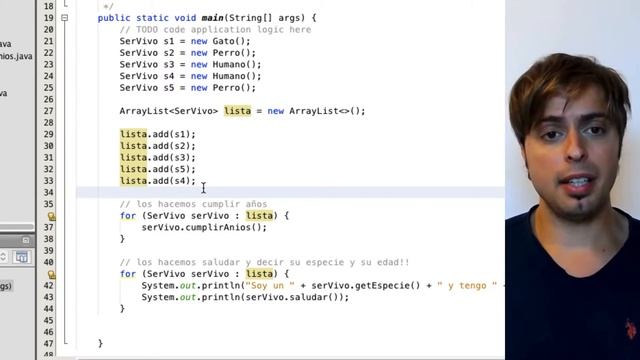Click the 'lista.add(s3);' statement
640x360 pixels.
tap(158, 158)
